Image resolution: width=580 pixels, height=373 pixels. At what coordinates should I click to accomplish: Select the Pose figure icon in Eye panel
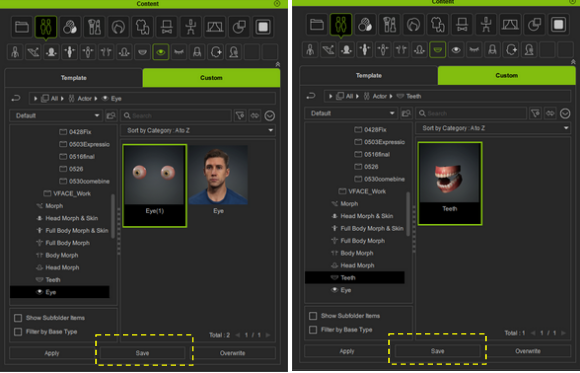click(x=190, y=27)
